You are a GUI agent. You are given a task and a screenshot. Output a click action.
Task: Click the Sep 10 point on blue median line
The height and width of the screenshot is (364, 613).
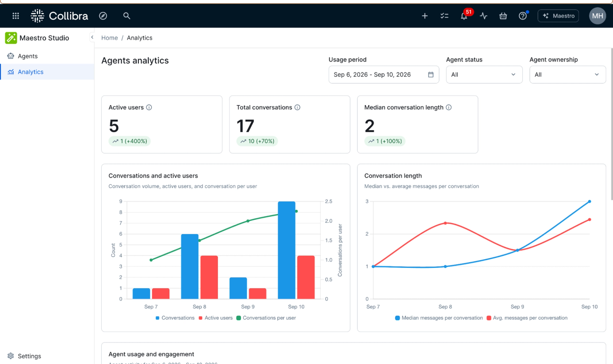tap(590, 201)
